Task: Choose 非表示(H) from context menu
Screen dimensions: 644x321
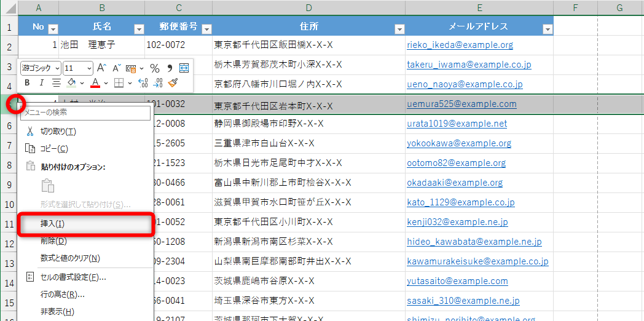Action: pyautogui.click(x=86, y=311)
